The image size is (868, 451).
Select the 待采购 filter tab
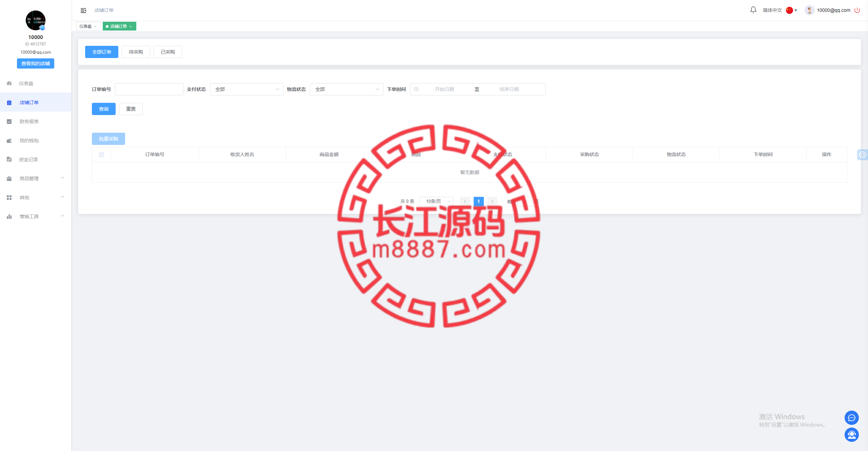coord(136,52)
